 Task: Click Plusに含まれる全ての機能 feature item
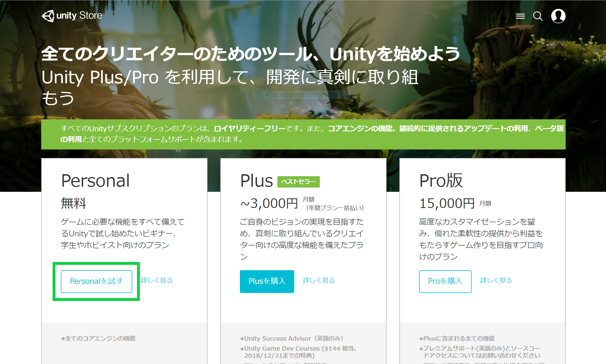click(x=457, y=338)
